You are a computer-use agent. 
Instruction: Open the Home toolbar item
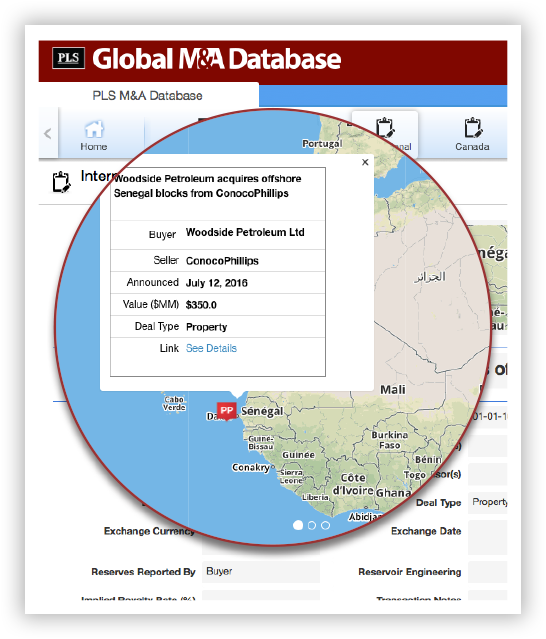tap(94, 136)
